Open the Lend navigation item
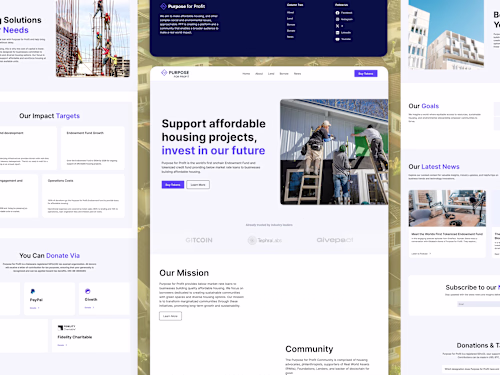This screenshot has height=375, width=500. pos(271,74)
